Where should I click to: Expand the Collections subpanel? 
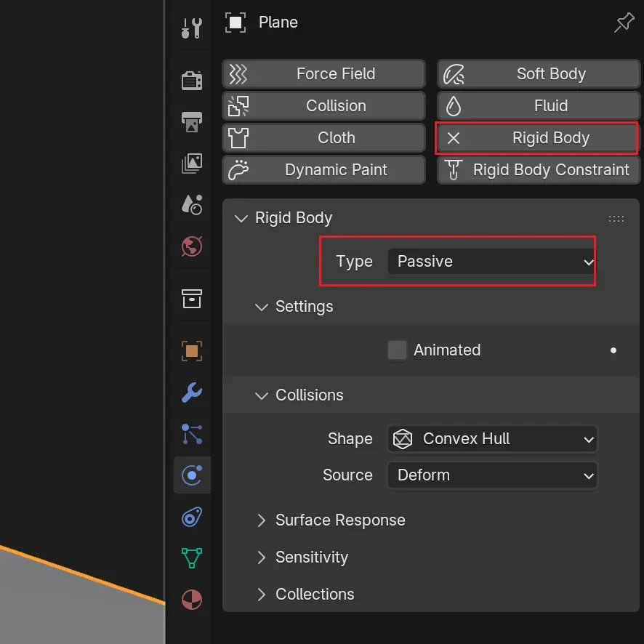pos(262,595)
